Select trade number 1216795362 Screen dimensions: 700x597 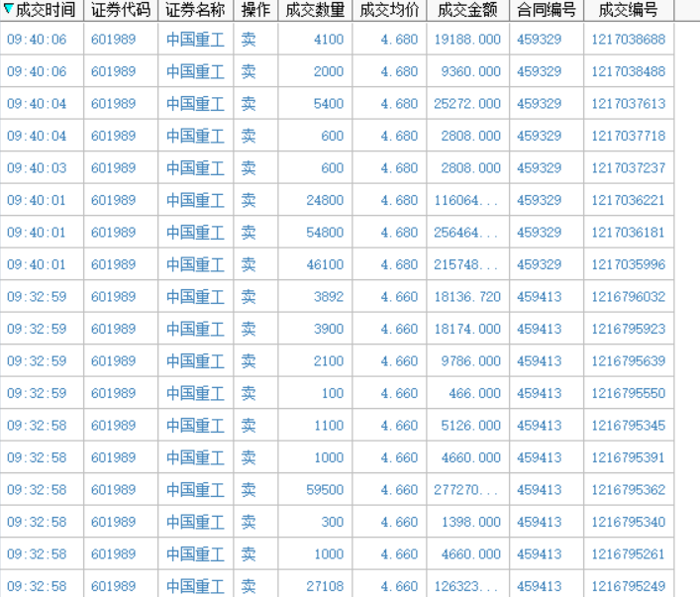[x=629, y=489]
